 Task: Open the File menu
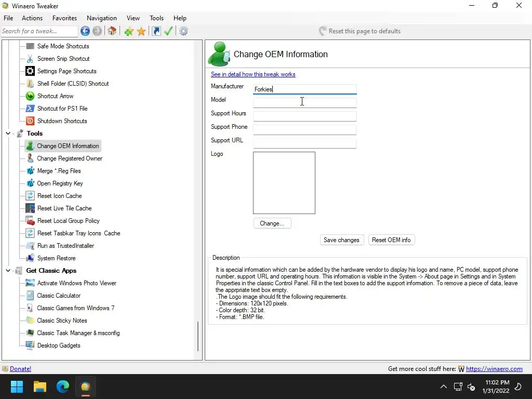(x=8, y=18)
